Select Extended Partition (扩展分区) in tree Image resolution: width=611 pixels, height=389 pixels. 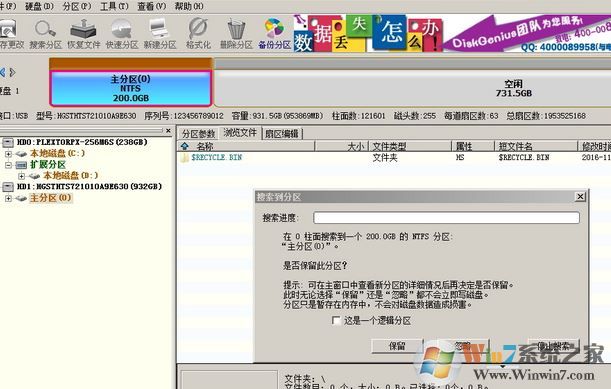[x=48, y=164]
